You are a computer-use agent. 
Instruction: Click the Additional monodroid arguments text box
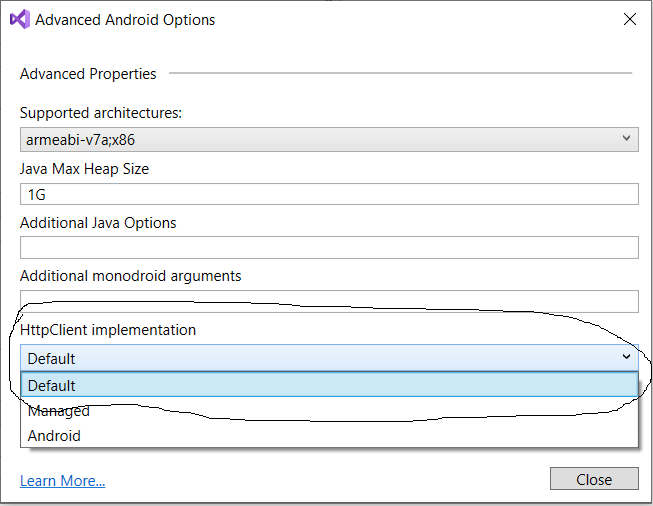click(329, 301)
